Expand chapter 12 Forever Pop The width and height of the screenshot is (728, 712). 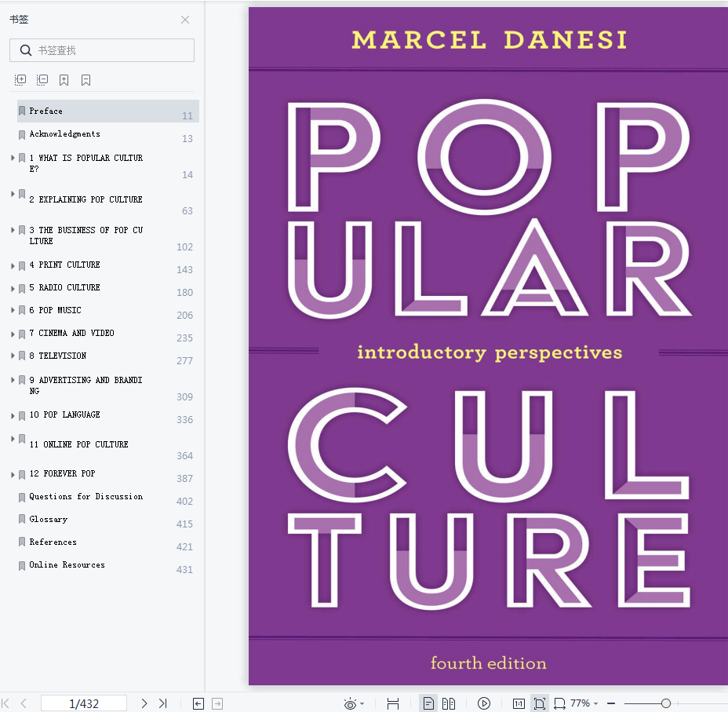pyautogui.click(x=13, y=475)
